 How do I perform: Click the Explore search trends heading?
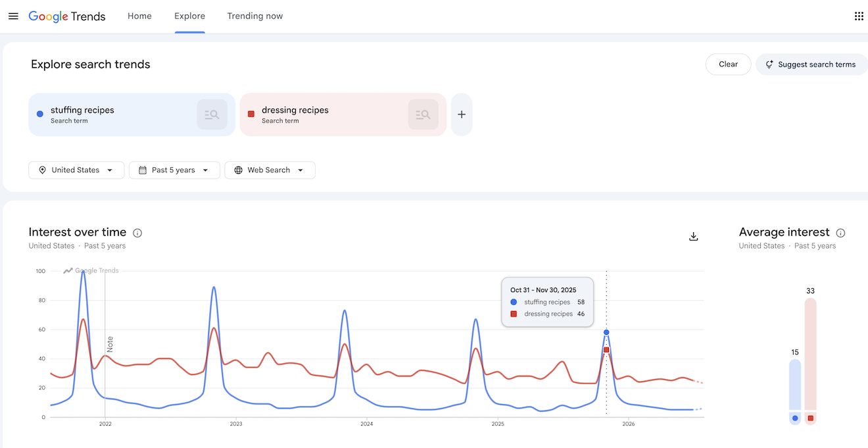point(91,64)
